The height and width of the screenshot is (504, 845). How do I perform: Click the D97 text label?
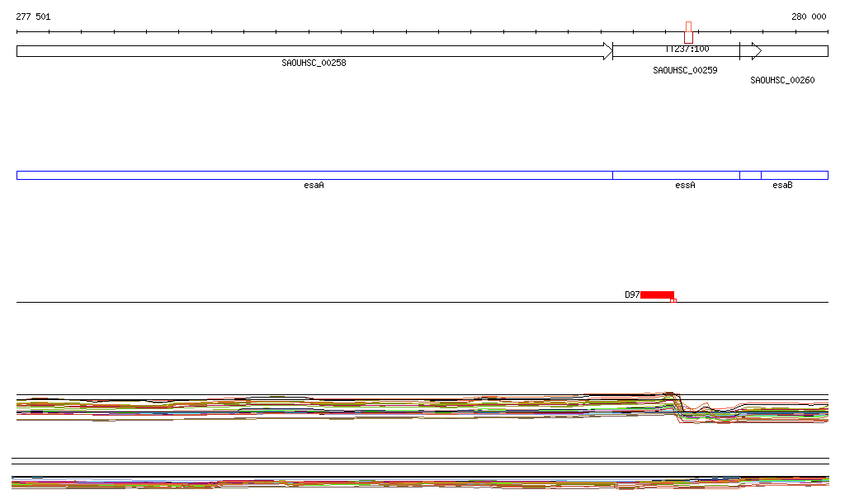click(x=632, y=294)
